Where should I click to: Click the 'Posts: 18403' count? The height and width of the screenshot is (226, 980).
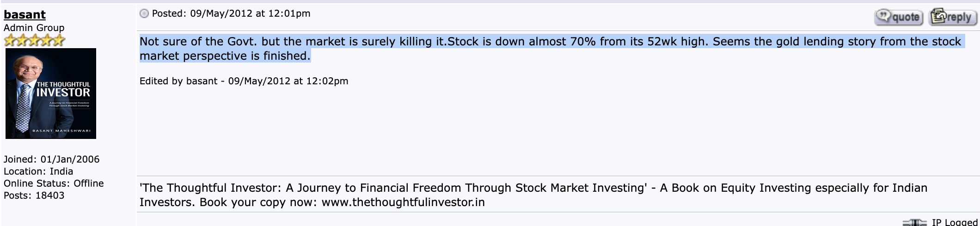pyautogui.click(x=34, y=195)
